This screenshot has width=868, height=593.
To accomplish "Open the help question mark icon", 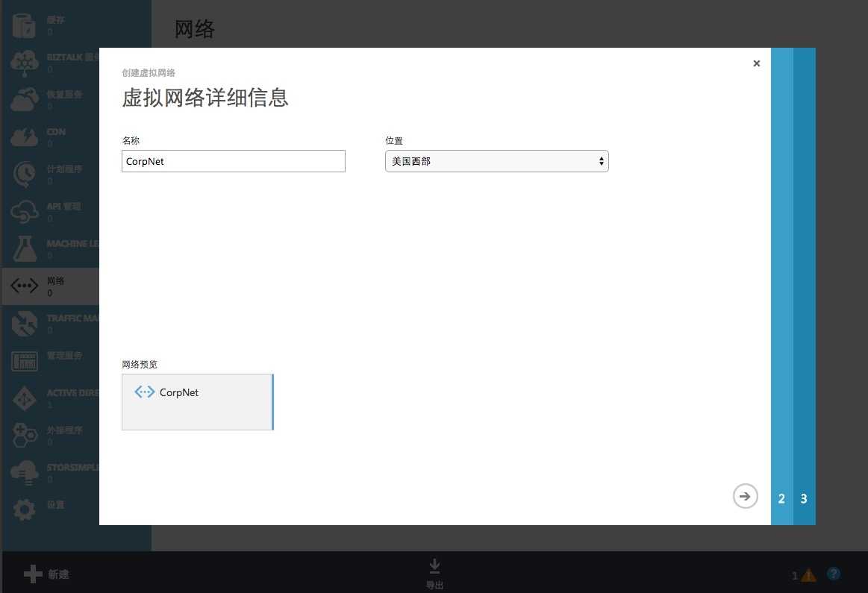I will 834,574.
